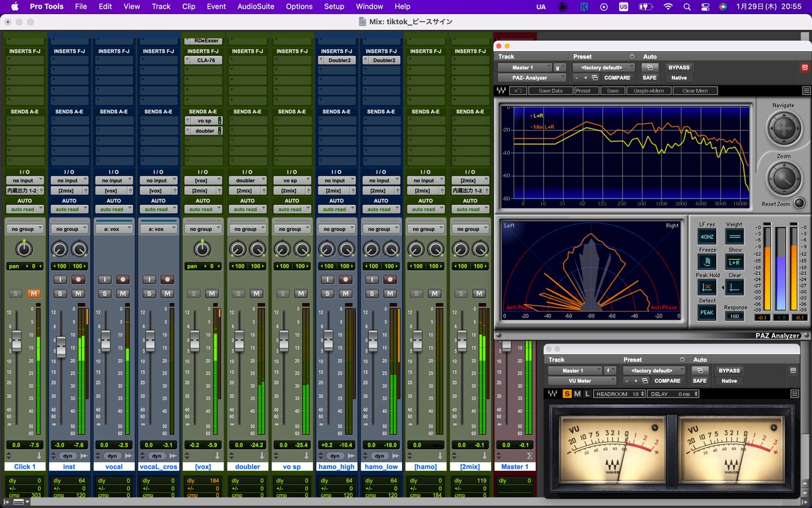The width and height of the screenshot is (812, 508).
Task: Click the pan knob on Click 1 track
Action: pos(24,249)
